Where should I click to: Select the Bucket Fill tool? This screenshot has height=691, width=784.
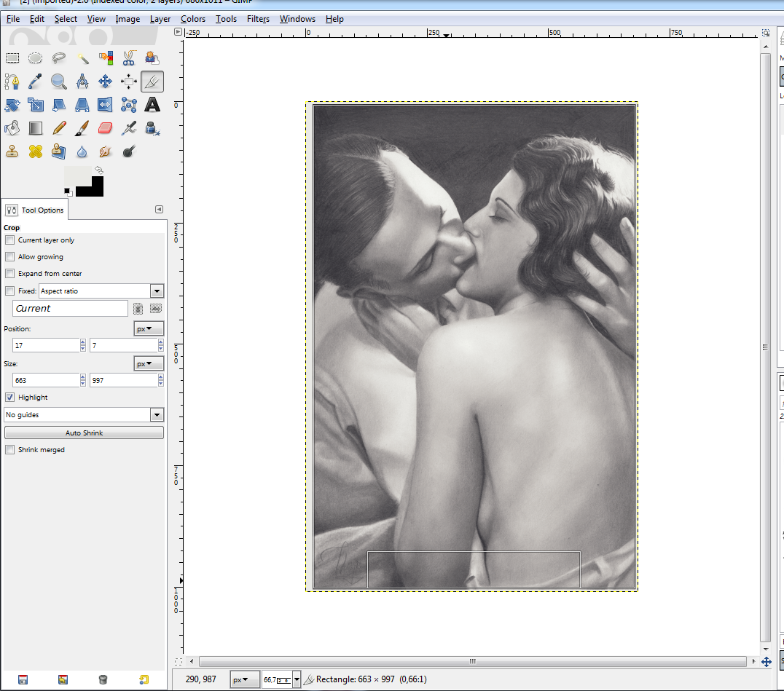coord(12,128)
